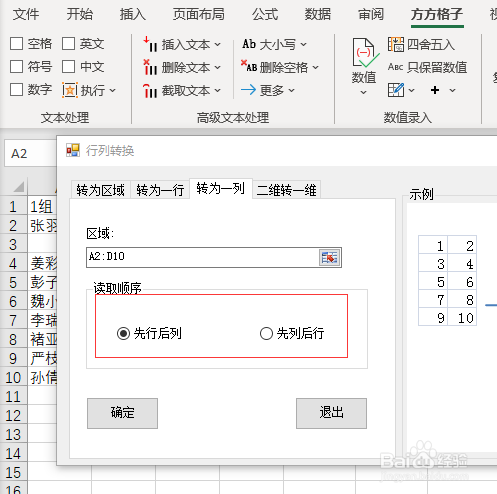This screenshot has height=494, width=497.
Task: Click the 插入文本 insert text icon
Action: point(150,44)
